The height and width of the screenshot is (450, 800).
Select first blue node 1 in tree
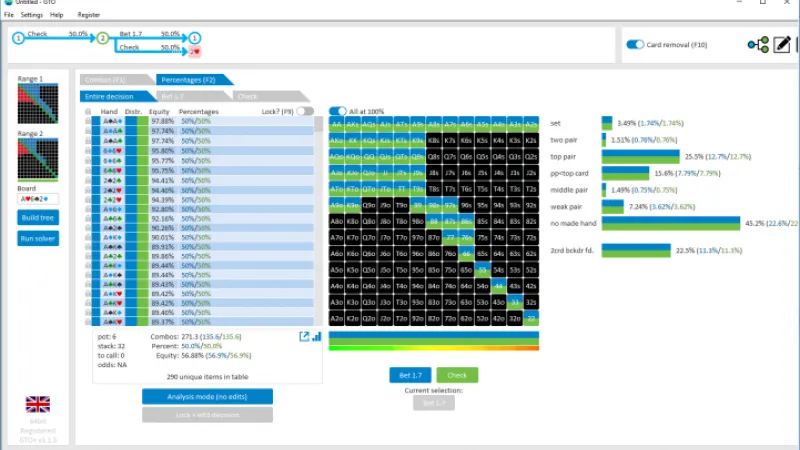17,38
